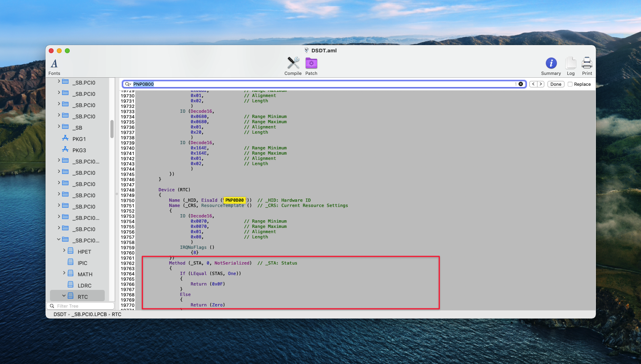Jump to next search match
The height and width of the screenshot is (364, 641).
(x=541, y=84)
